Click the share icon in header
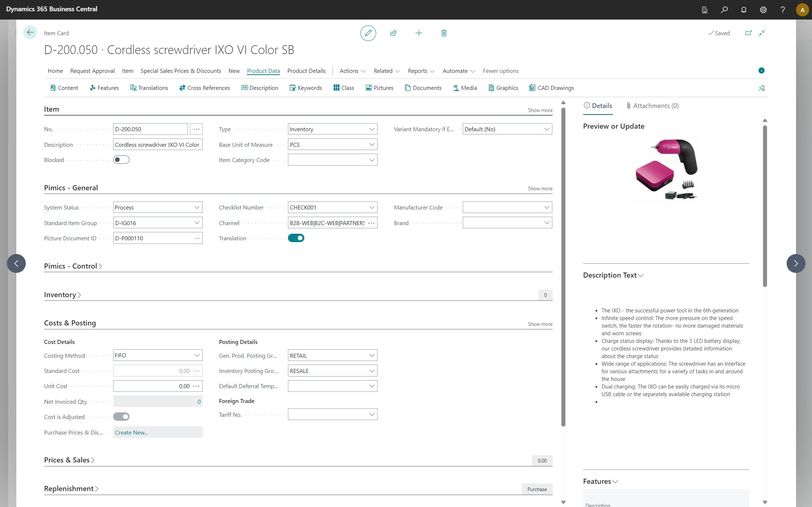 coord(393,33)
